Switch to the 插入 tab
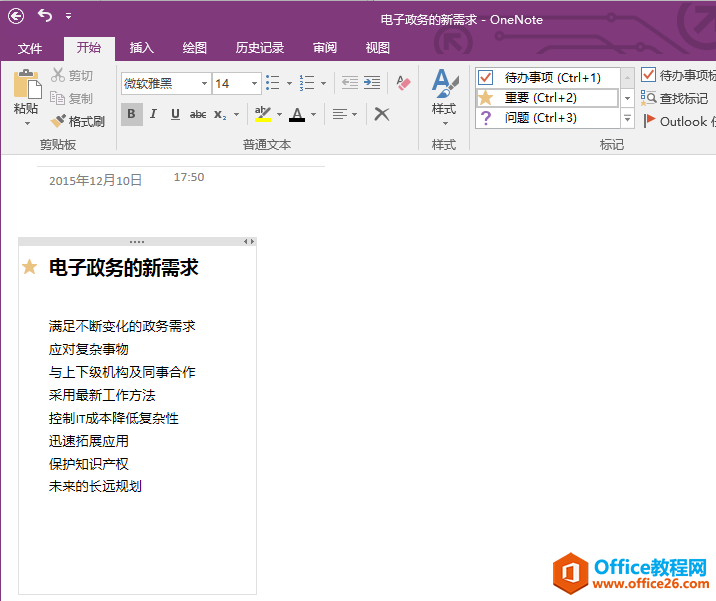This screenshot has width=716, height=601. pyautogui.click(x=142, y=47)
